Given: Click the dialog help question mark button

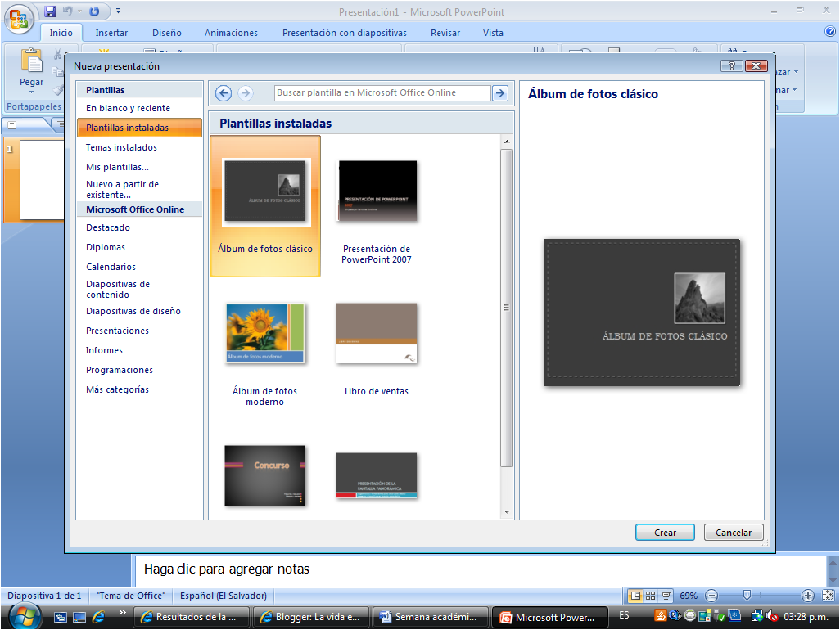Looking at the screenshot, I should coord(731,65).
